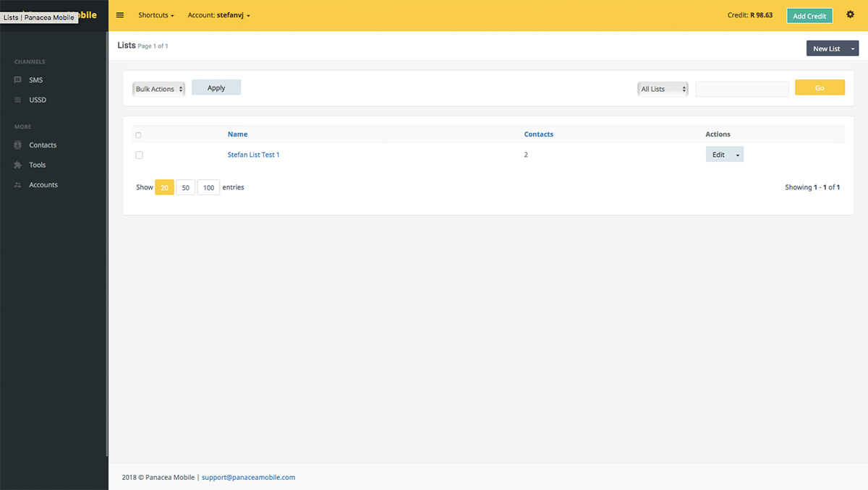
Task: Tick the select-all checkbox in table header
Action: point(139,135)
